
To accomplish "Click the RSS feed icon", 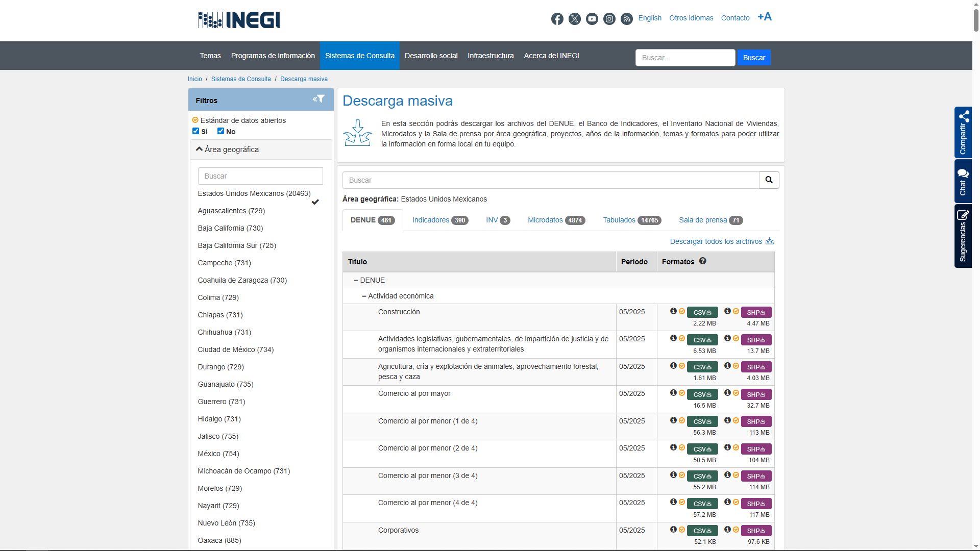I will 626,19.
